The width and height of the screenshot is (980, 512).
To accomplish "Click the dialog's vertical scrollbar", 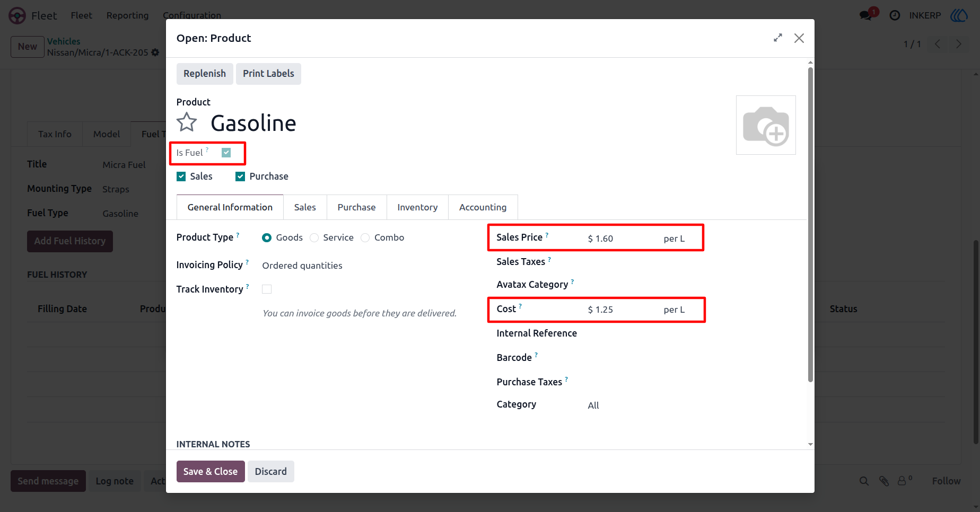I will 810,223.
